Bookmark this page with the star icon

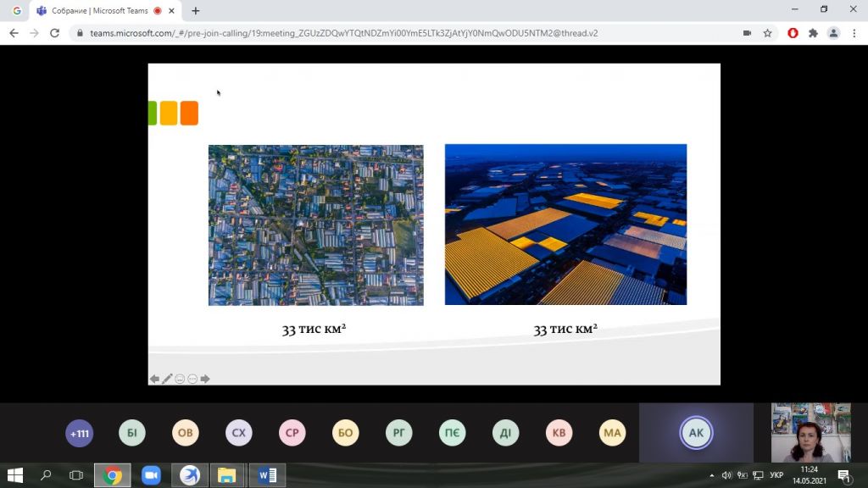click(768, 33)
